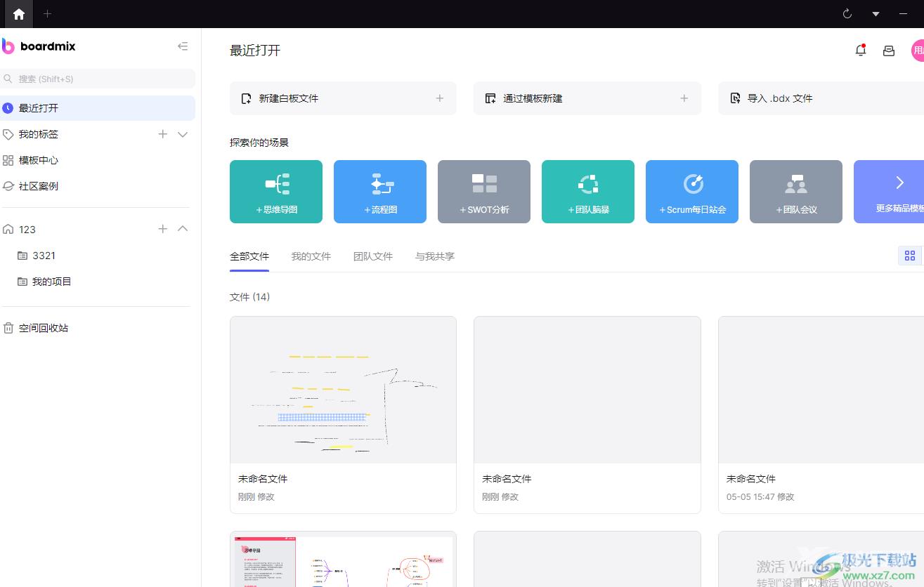
Task: Open a new tab with plus icon
Action: 47,14
